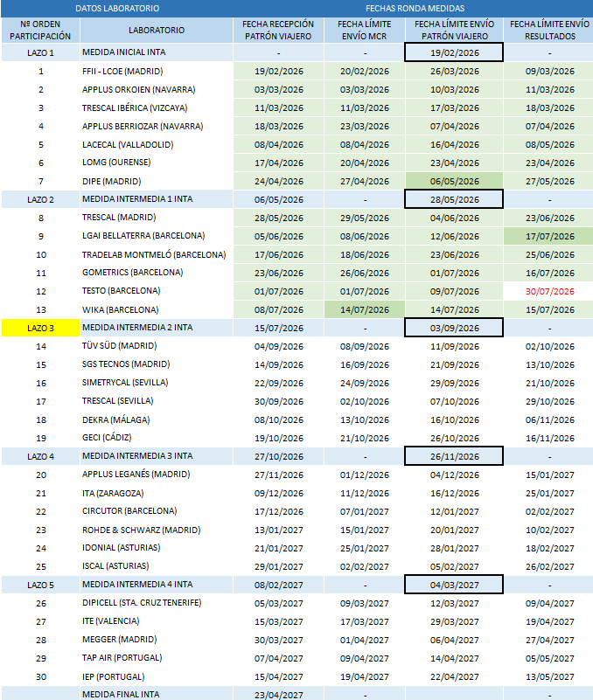
Task: Select the FFII - LCOE (MADRID) cell
Action: (x=157, y=71)
